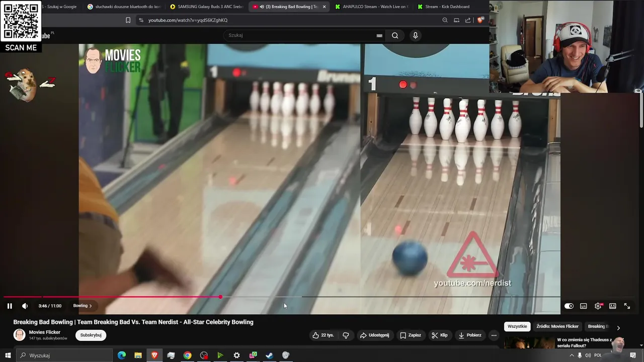Like the video with thumbs up
This screenshot has height=362, width=644.
coord(323,335)
